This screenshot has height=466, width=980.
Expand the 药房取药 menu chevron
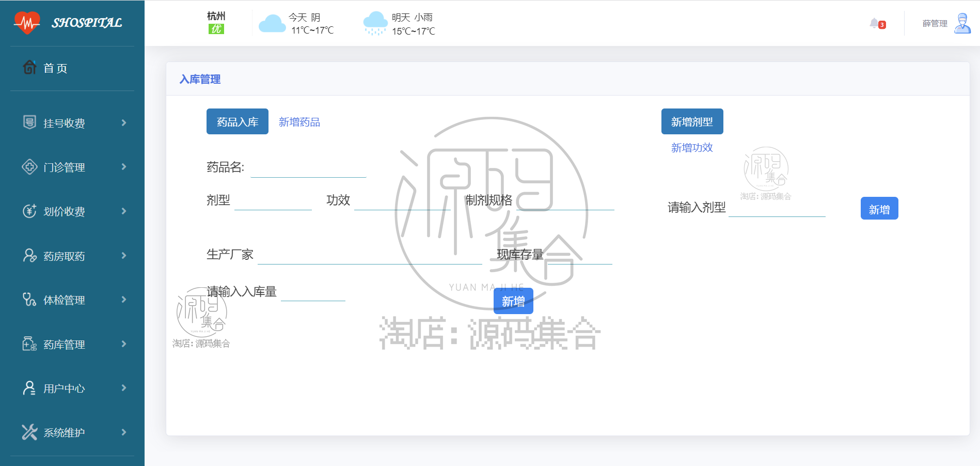coord(124,255)
